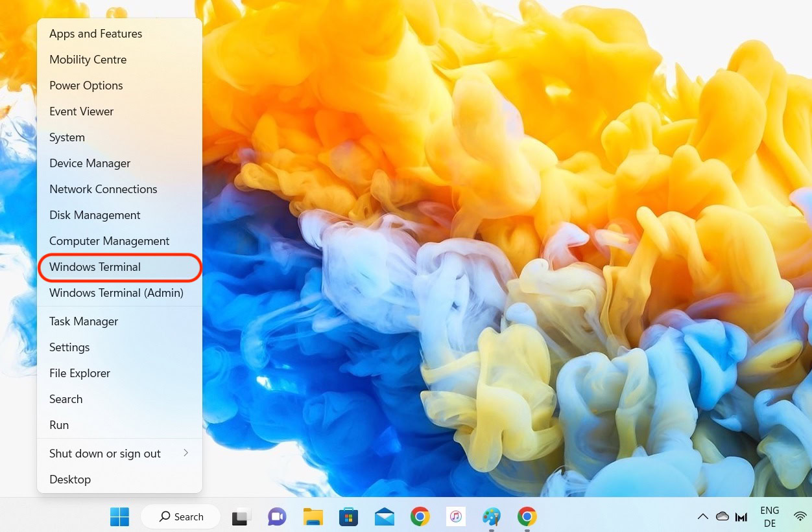Launch iTunes from the taskbar
The width and height of the screenshot is (812, 532).
[456, 516]
